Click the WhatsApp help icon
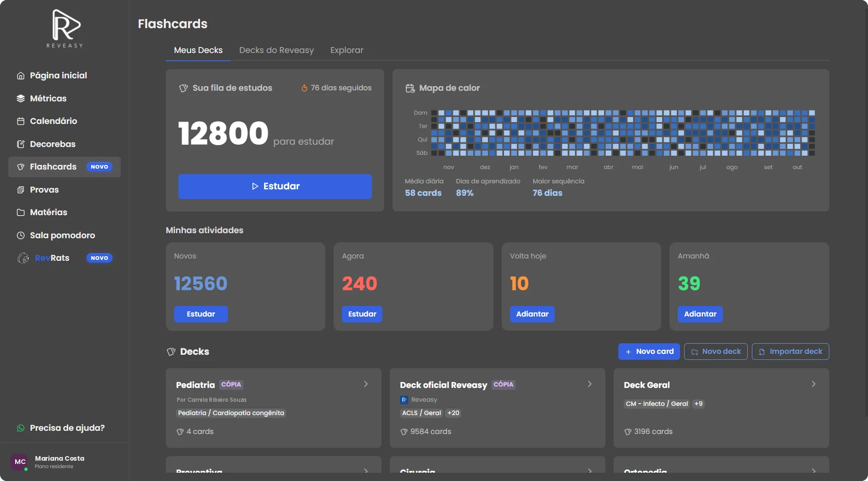 click(x=21, y=428)
